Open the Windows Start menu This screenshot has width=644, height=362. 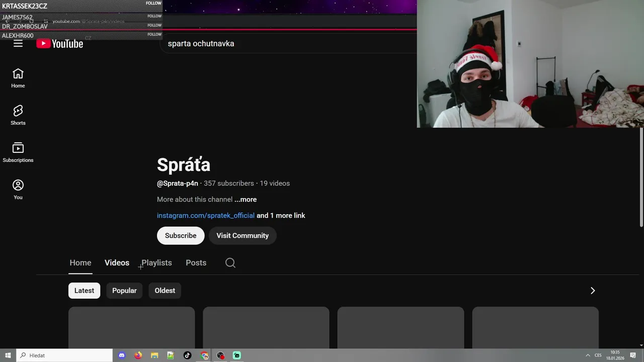click(8, 355)
